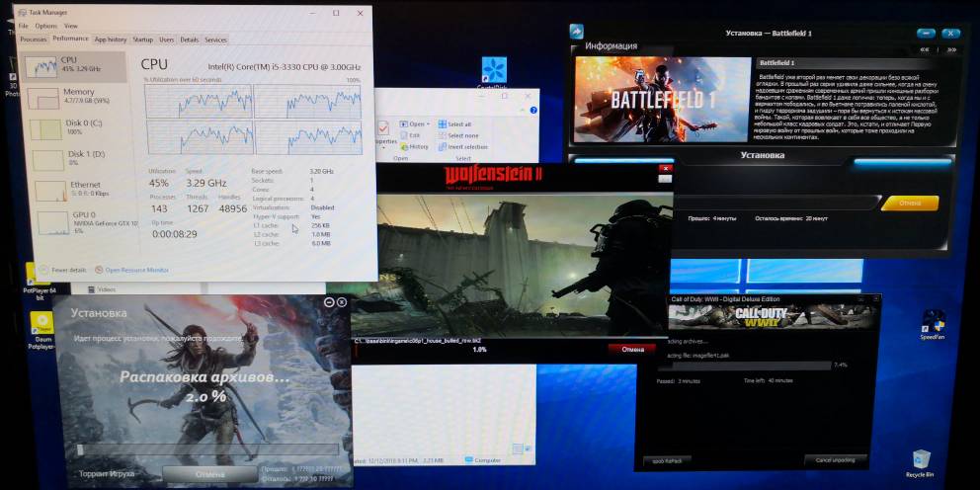
Task: Switch to the App history tab
Action: (x=110, y=40)
